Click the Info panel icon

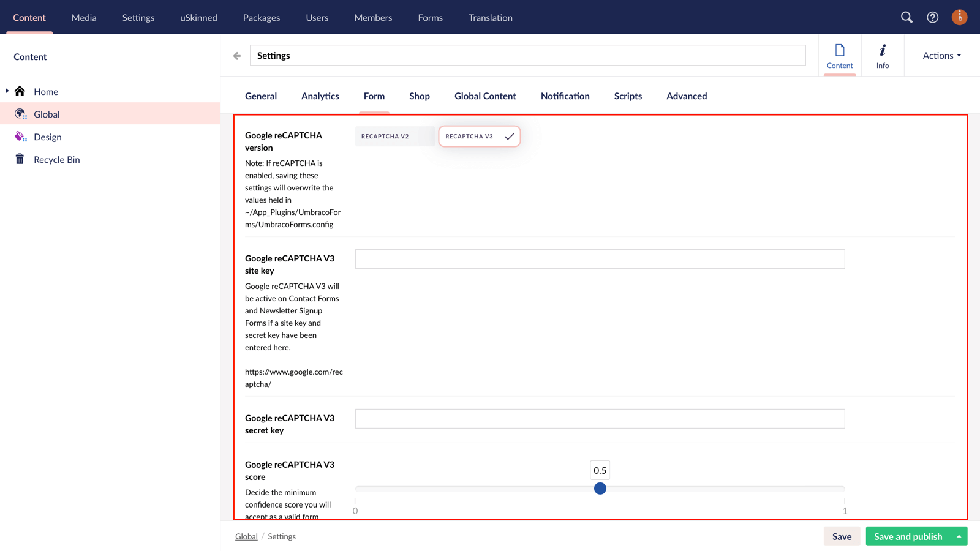coord(882,55)
